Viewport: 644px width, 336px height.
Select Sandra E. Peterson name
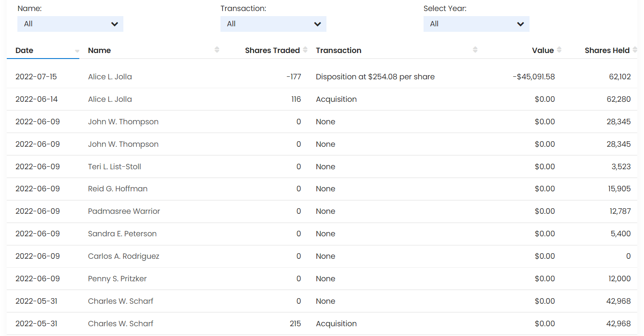pyautogui.click(x=122, y=234)
